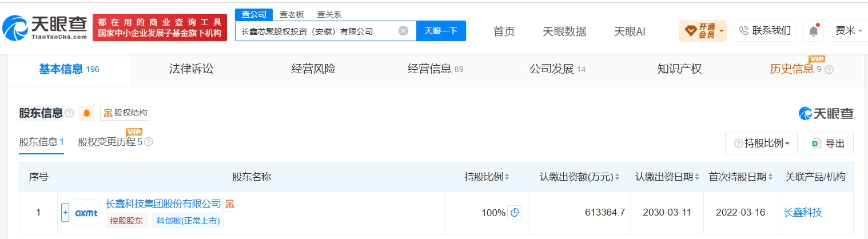Click the red promotional banner in header

tap(160, 27)
